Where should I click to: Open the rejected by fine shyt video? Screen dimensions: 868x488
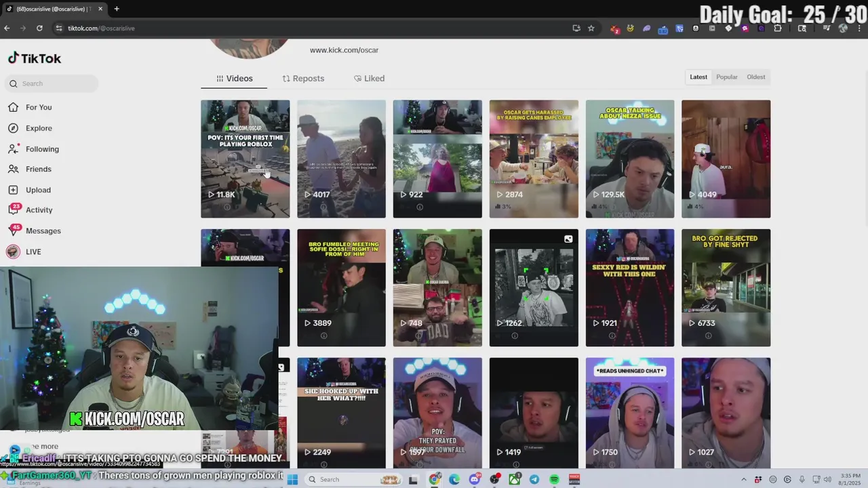[x=726, y=288]
